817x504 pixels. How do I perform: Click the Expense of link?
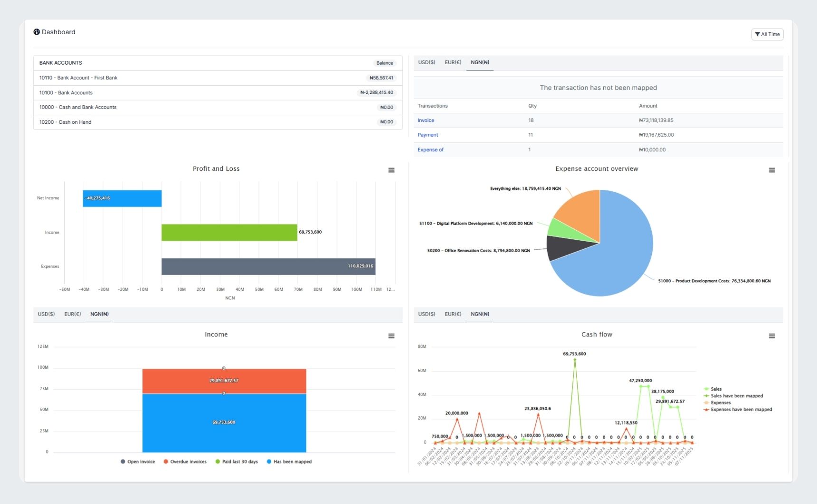430,150
